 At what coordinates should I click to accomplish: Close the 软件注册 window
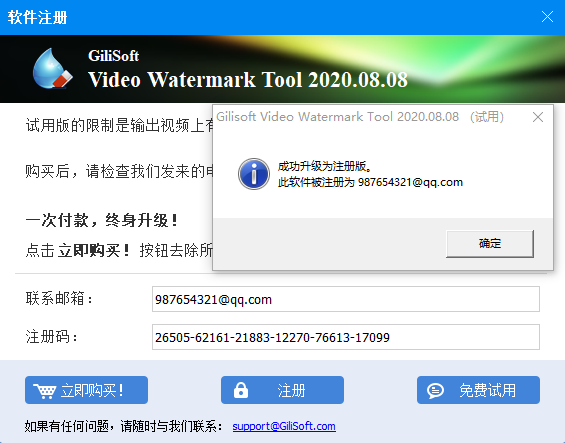[547, 17]
